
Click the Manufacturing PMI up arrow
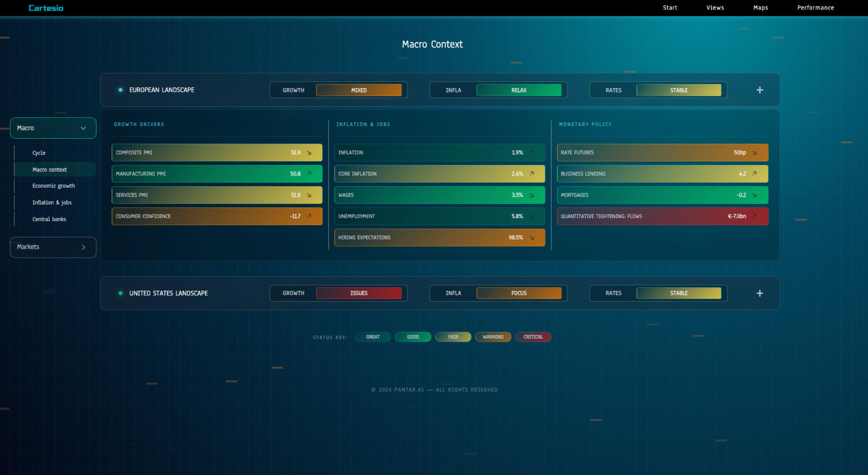click(309, 174)
